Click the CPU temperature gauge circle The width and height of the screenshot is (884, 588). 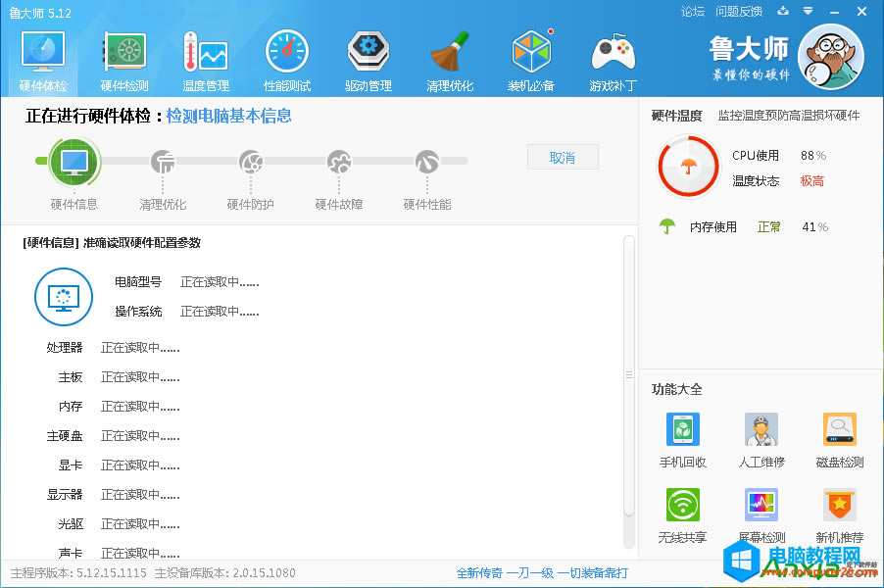click(688, 168)
